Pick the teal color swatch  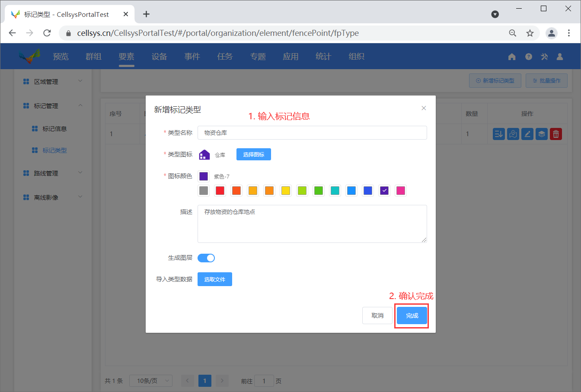[x=335, y=191]
